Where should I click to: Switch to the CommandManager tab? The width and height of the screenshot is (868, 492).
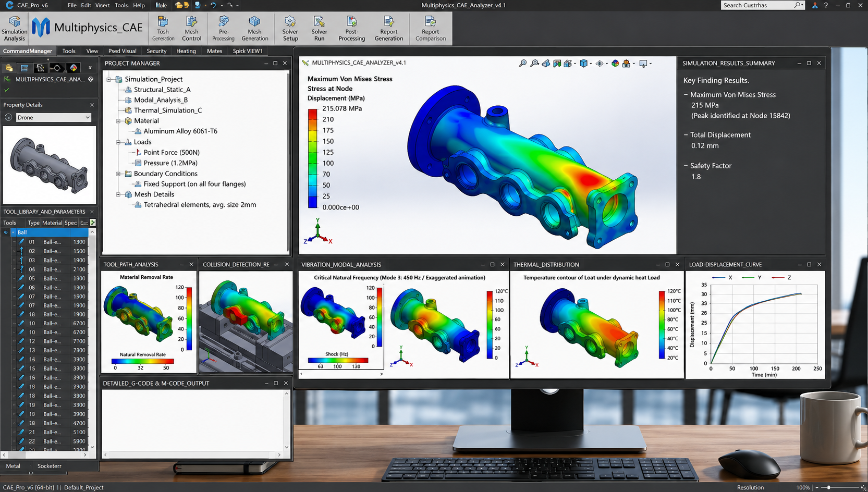[28, 51]
